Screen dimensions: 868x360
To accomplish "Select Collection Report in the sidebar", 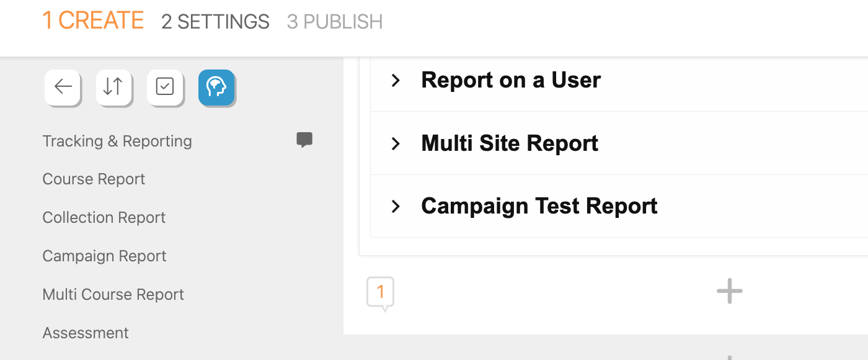I will [104, 218].
